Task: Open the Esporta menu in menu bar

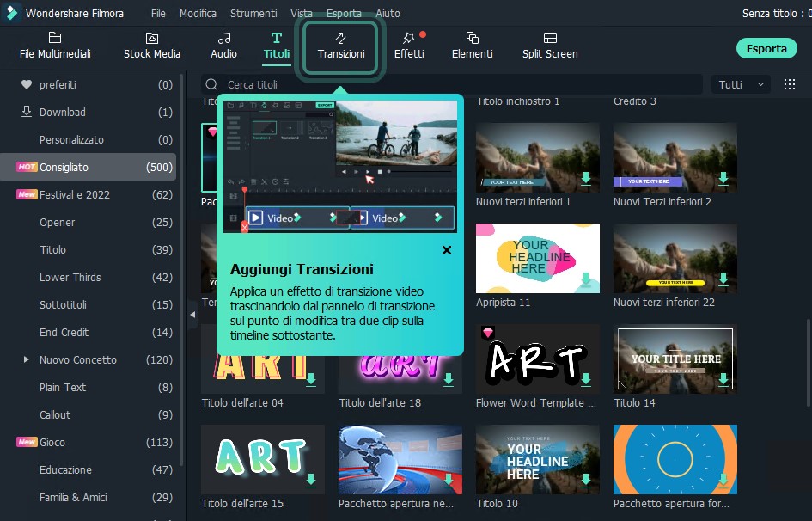Action: (344, 14)
